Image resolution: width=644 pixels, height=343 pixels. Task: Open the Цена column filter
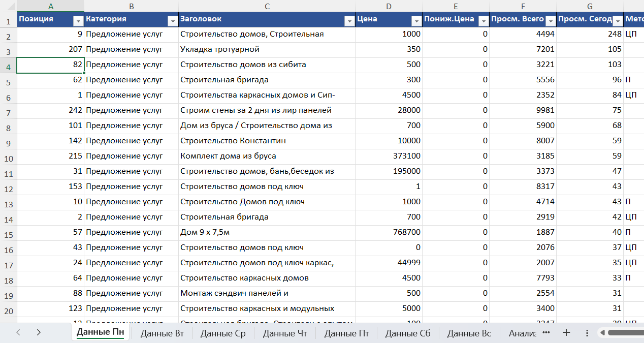[416, 20]
